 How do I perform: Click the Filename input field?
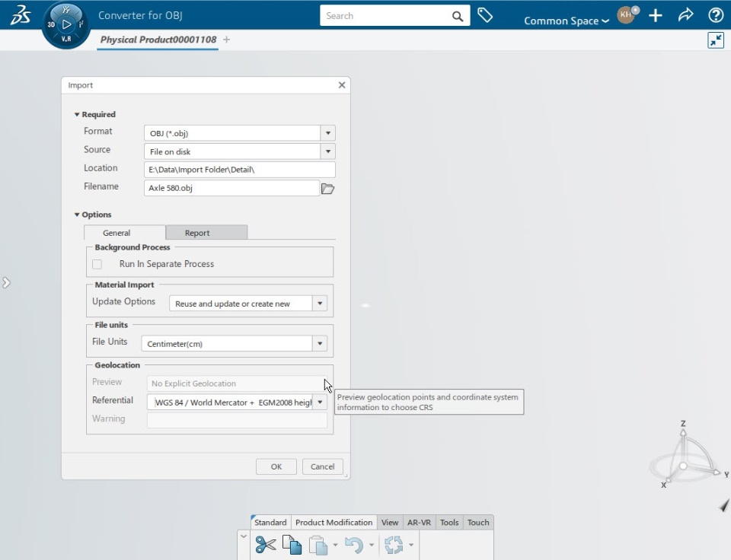(231, 188)
